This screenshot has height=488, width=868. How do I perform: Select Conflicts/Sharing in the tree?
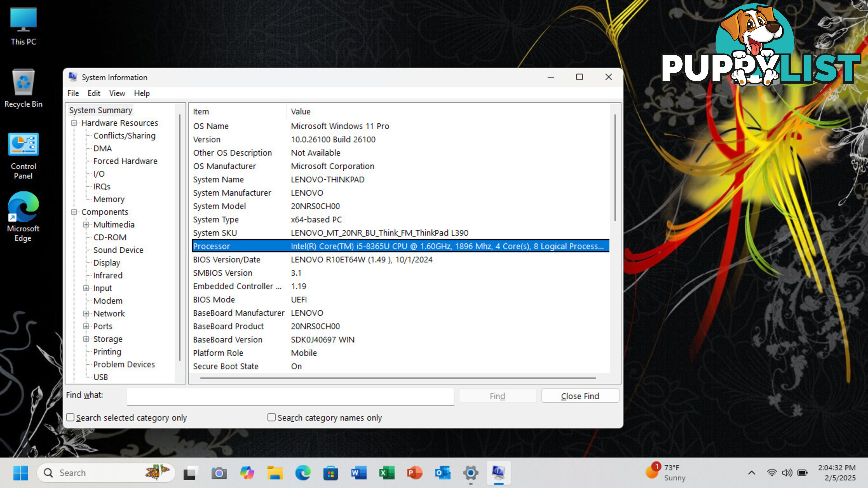pyautogui.click(x=124, y=135)
